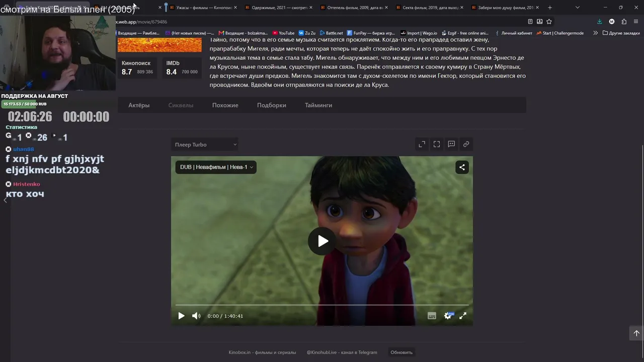Close the Забери мою душу фильм tab
This screenshot has width=644, height=362.
pos(537,8)
